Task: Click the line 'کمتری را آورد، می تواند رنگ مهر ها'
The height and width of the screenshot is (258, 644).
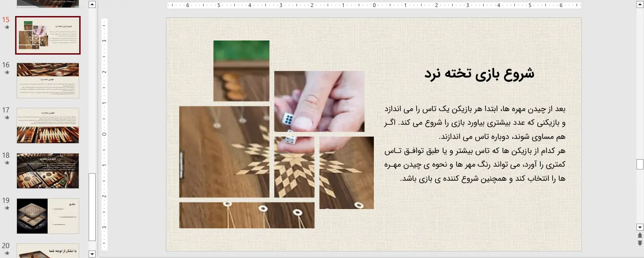Action: [475, 165]
